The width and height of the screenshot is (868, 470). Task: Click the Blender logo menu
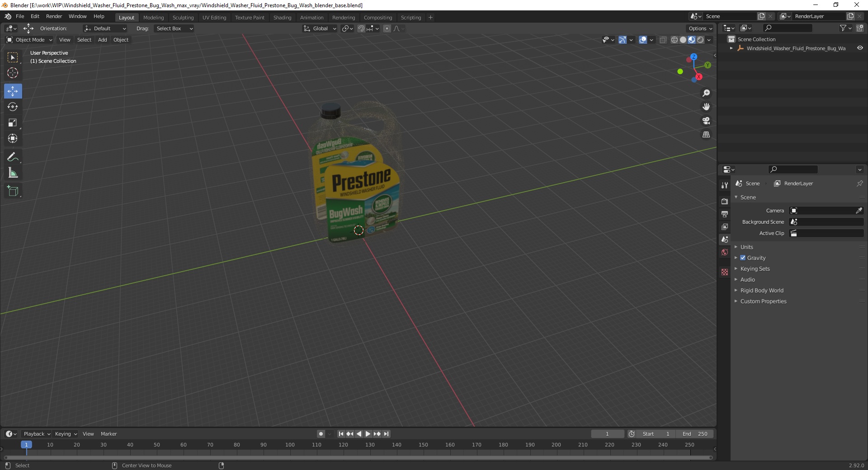tap(8, 16)
